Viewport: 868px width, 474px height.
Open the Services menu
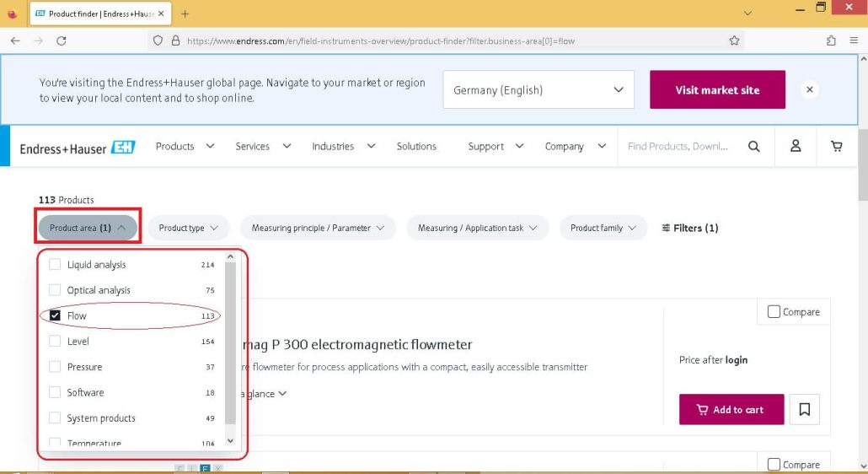click(x=263, y=146)
